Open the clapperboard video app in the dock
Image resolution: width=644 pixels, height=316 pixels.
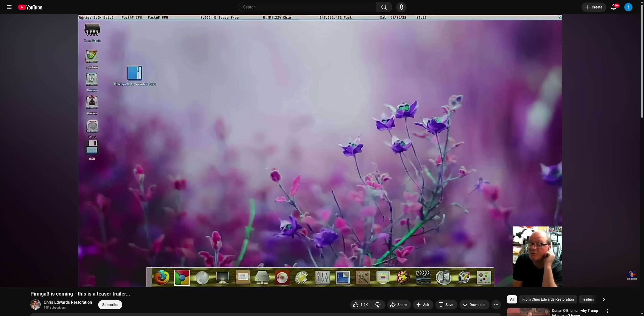pos(423,278)
